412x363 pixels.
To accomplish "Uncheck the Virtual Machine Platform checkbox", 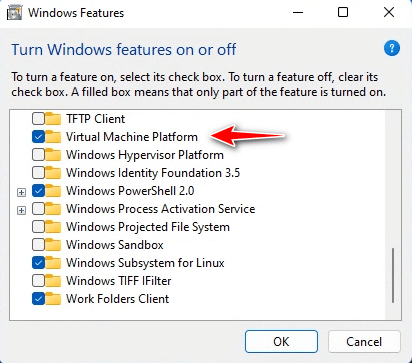I will [x=39, y=137].
